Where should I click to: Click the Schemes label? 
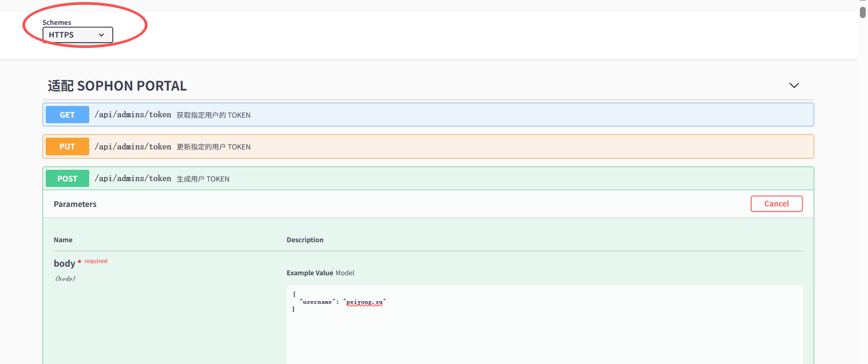coord(57,22)
